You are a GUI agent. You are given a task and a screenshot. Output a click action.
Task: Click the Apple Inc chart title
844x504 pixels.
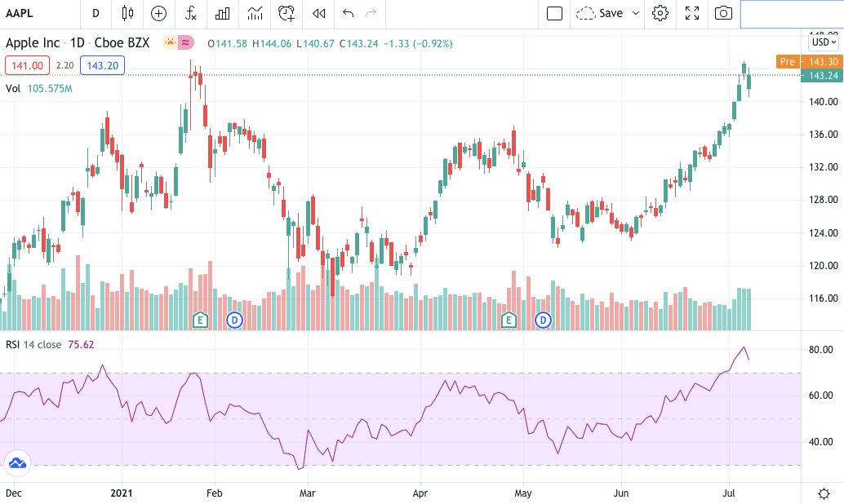pos(33,43)
